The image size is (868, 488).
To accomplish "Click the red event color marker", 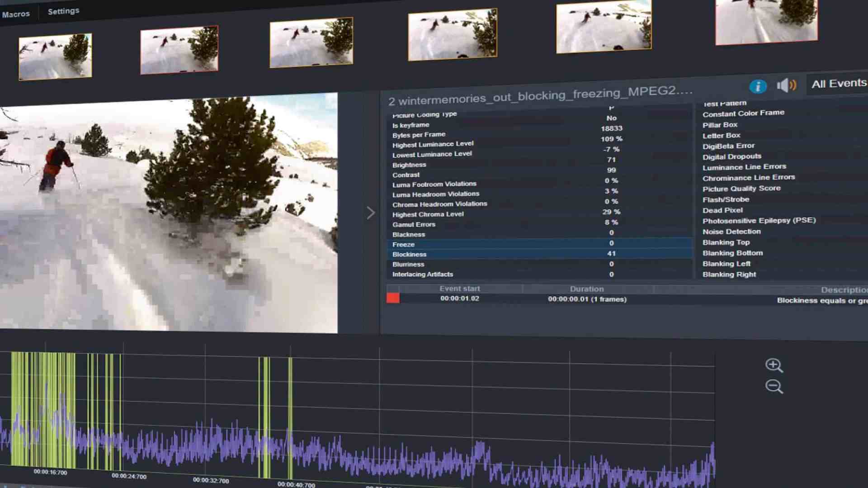I will coord(393,298).
